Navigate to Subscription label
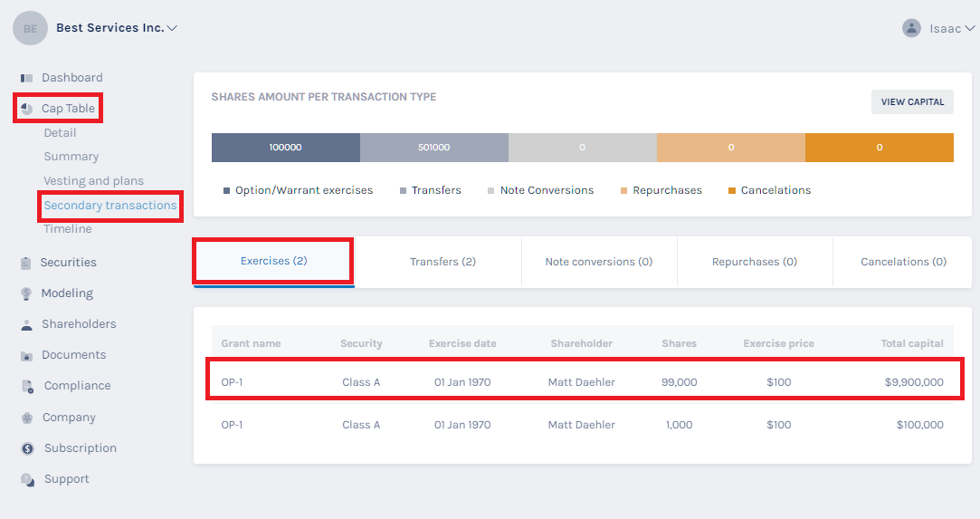Screen dimensions: 980x519 pos(80,447)
